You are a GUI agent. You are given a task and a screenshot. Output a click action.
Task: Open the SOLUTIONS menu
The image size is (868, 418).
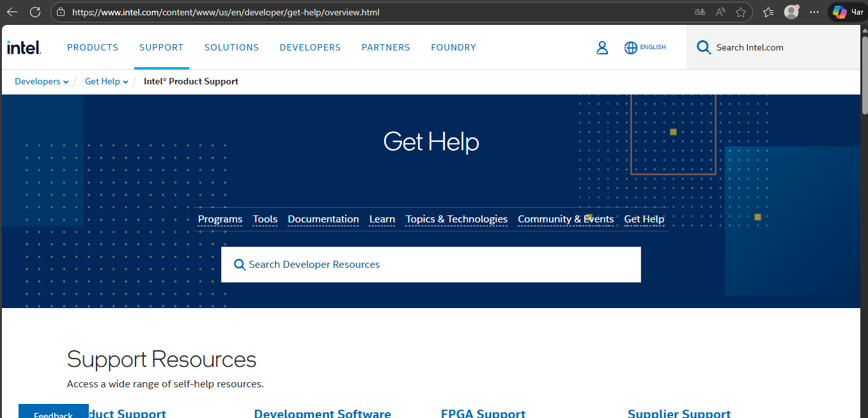pos(231,47)
